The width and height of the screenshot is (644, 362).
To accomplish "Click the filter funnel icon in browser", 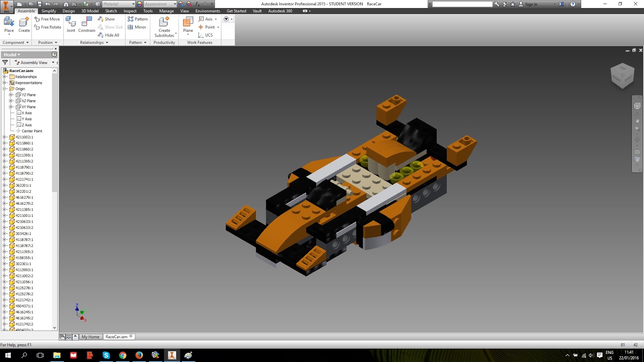I will (x=5, y=62).
